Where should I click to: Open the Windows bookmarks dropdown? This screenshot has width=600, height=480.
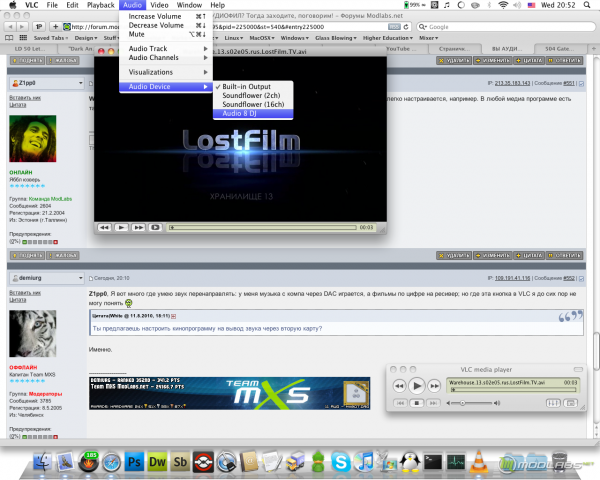pyautogui.click(x=295, y=38)
